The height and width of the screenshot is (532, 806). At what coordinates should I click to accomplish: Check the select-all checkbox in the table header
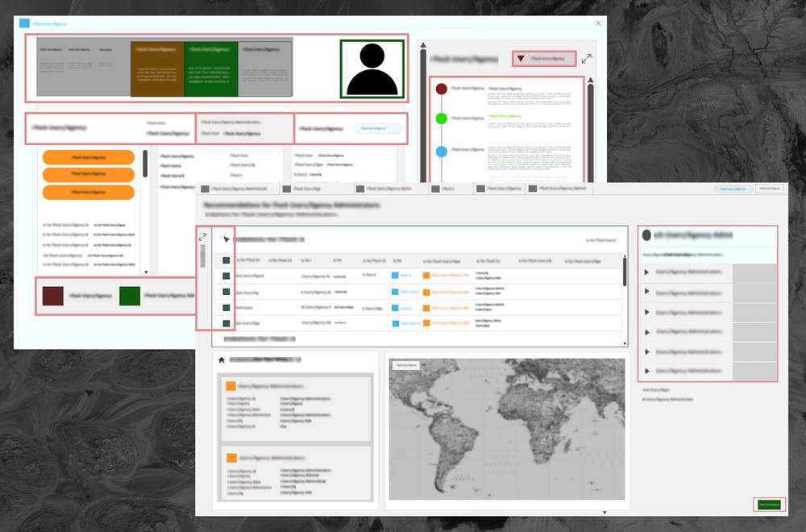(226, 260)
